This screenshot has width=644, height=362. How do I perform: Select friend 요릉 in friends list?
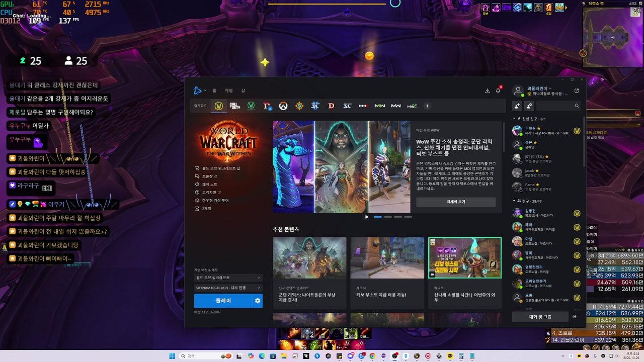(x=547, y=298)
